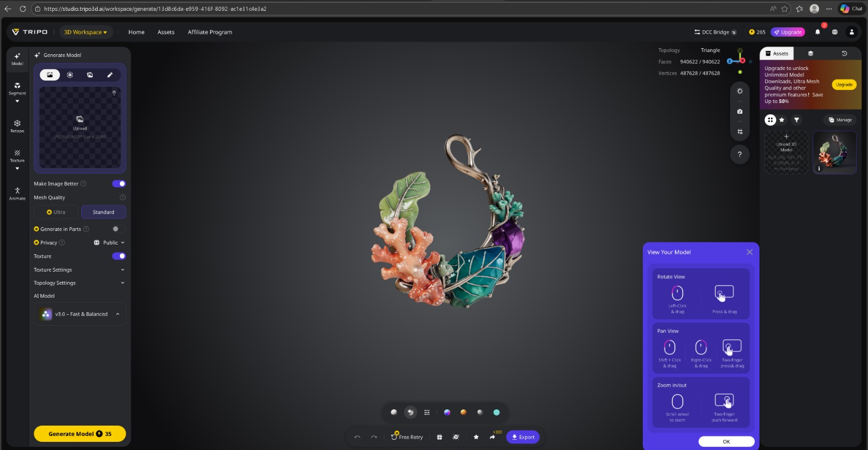The width and height of the screenshot is (868, 450).
Task: Click the Export button
Action: point(523,437)
